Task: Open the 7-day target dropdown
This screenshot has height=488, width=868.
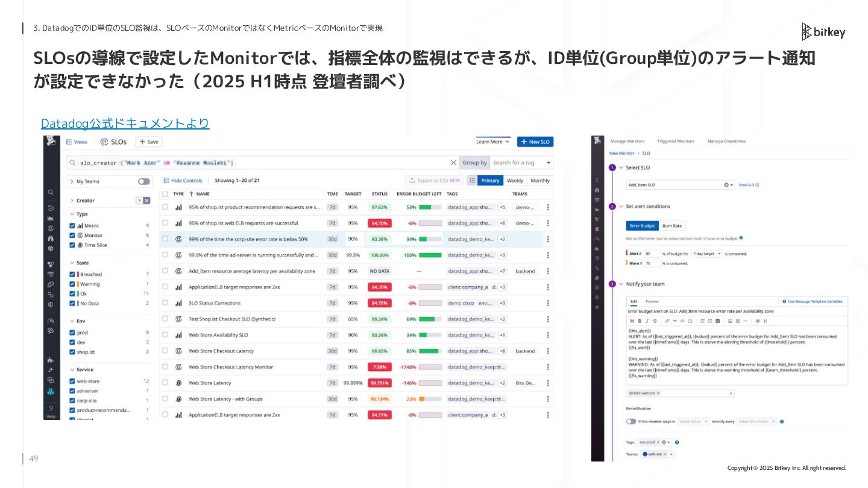Action: (x=706, y=254)
